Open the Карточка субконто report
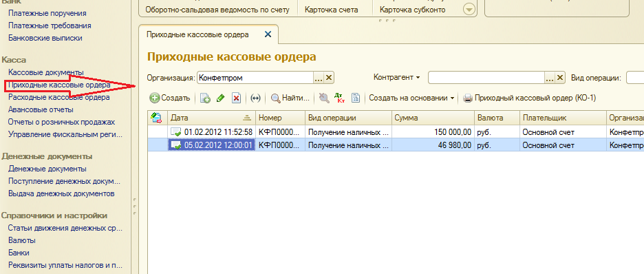 pyautogui.click(x=412, y=10)
